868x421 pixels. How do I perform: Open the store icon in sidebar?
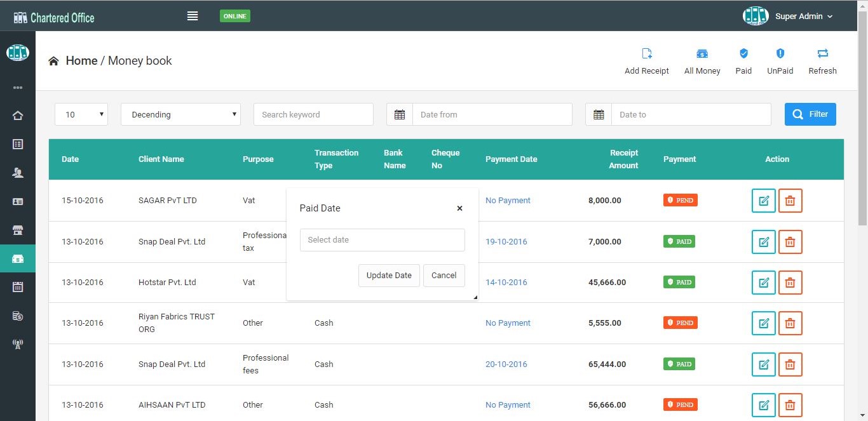[x=18, y=230]
